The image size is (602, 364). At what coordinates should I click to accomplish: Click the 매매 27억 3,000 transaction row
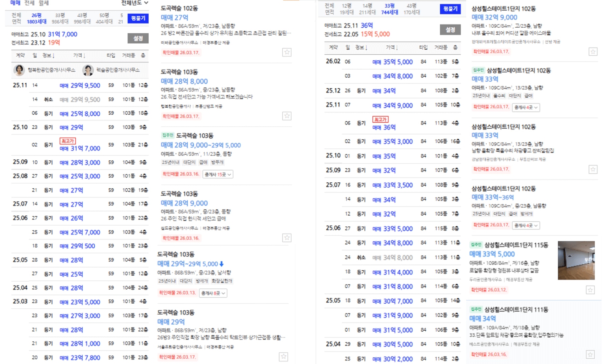coord(80,316)
